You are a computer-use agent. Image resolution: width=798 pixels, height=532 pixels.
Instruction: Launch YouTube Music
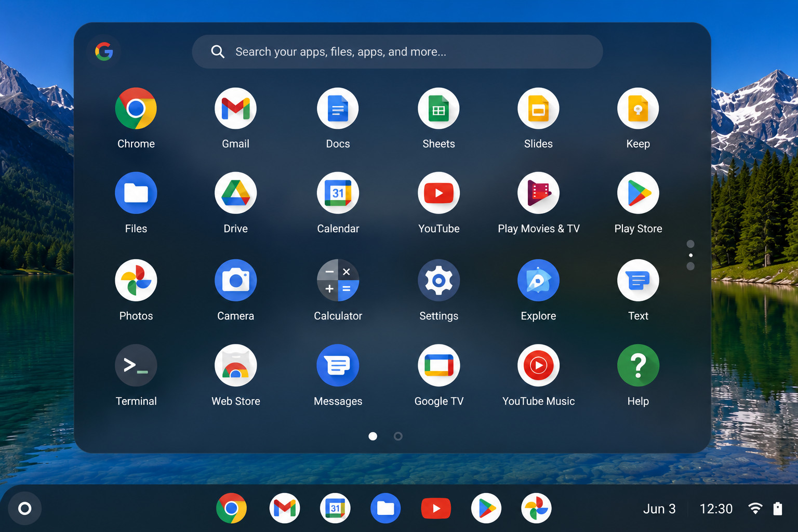(x=538, y=365)
